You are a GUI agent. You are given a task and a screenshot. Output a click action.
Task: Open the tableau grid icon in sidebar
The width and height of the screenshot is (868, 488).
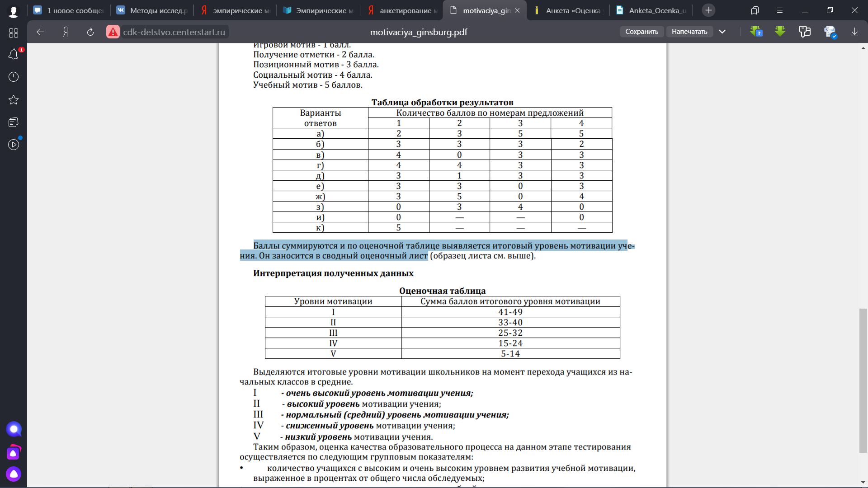(x=14, y=33)
